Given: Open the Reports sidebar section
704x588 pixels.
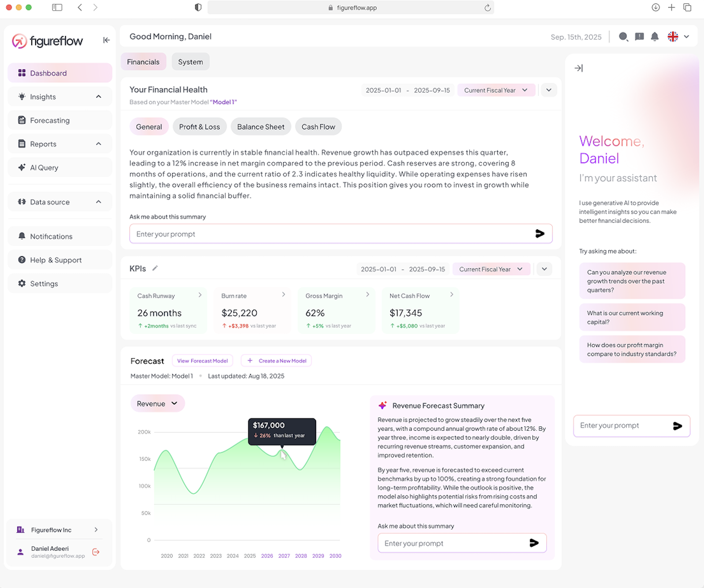Looking at the screenshot, I should coord(43,144).
